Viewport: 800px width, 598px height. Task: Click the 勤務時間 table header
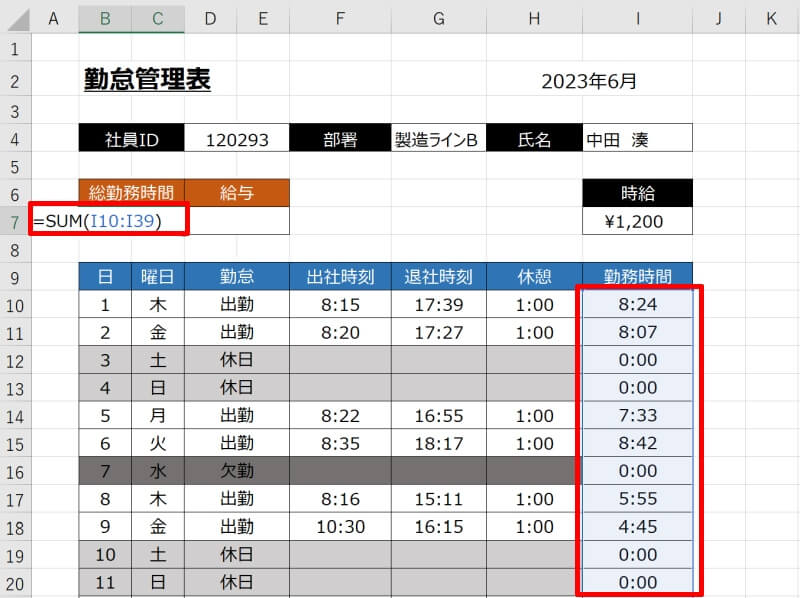coord(637,277)
